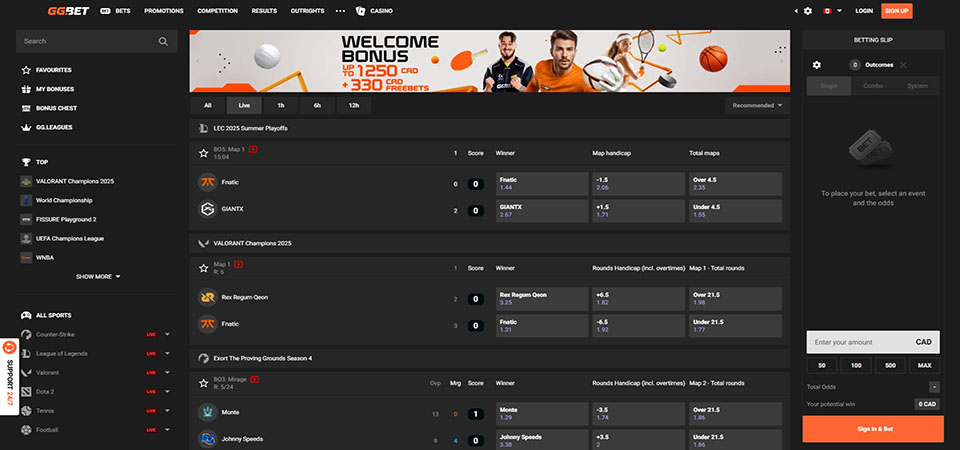Click the Rex Regum Qeon team logo

click(208, 298)
